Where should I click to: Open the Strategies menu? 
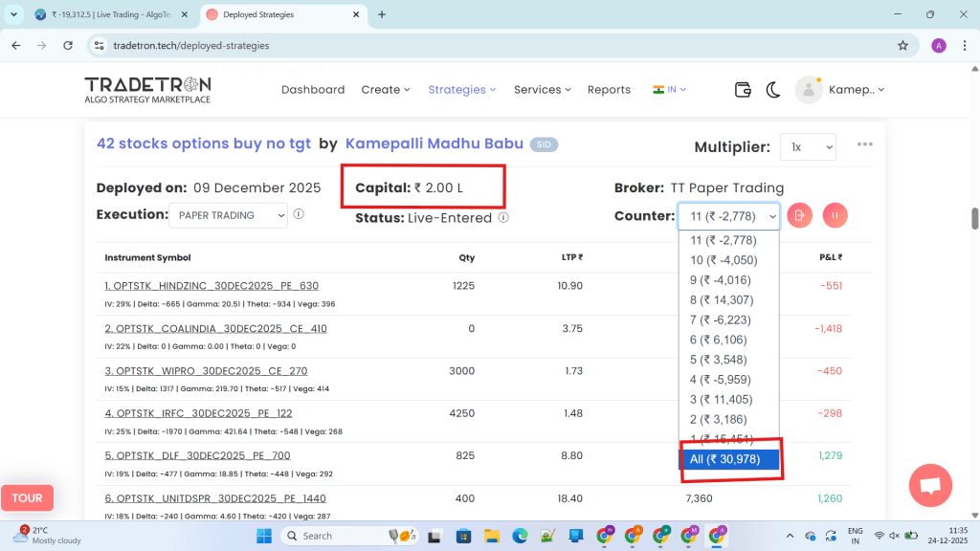coord(461,90)
